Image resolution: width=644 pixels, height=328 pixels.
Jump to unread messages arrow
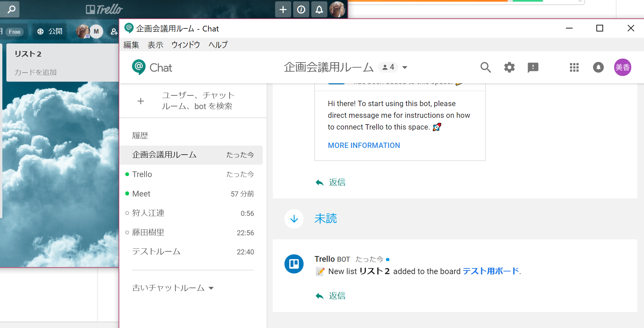[x=294, y=219]
